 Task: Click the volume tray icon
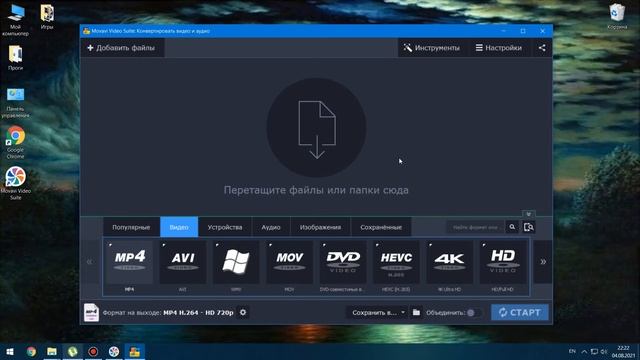[604, 351]
